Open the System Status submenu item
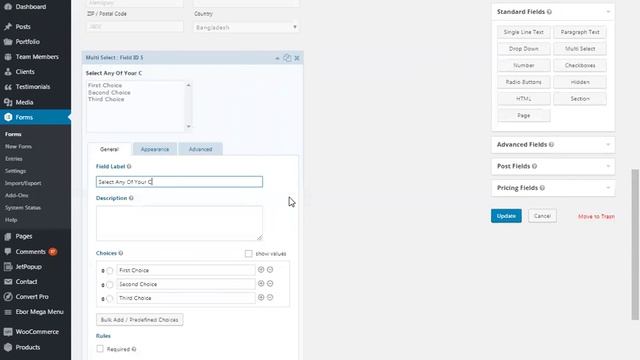The height and width of the screenshot is (360, 640). tap(23, 208)
